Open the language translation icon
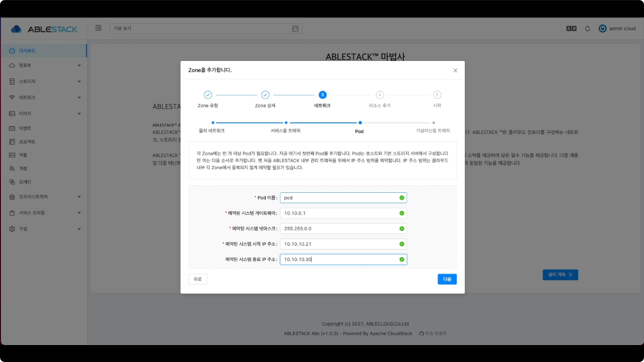The width and height of the screenshot is (644, 362). pos(572,28)
